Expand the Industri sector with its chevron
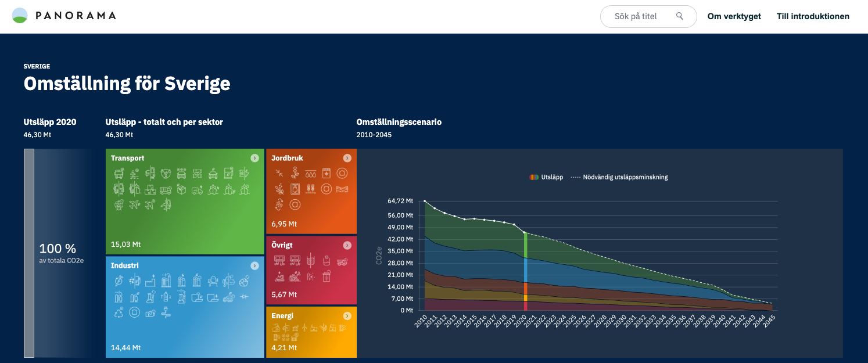The image size is (868, 363). tap(254, 265)
